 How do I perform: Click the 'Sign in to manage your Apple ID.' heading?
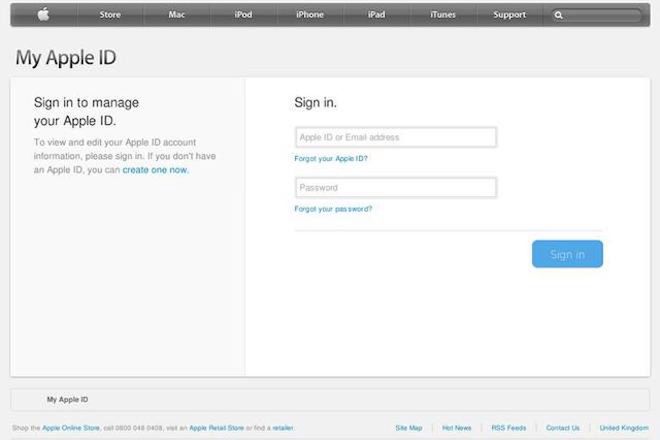tap(86, 112)
